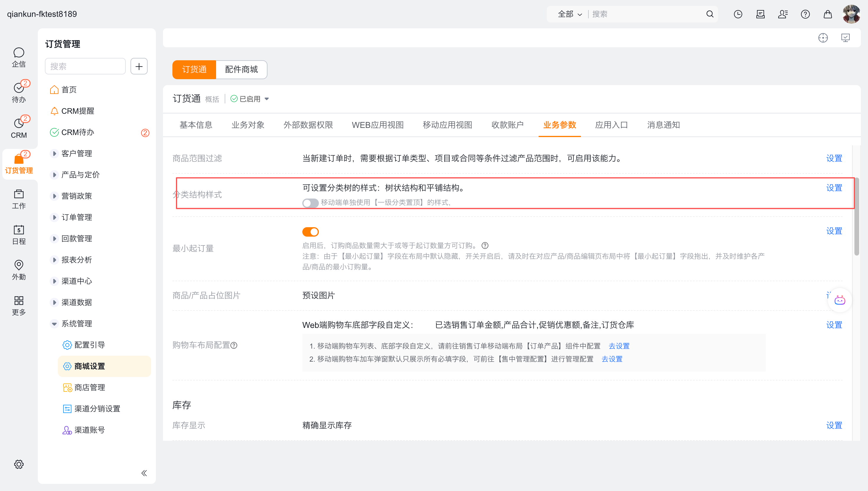The image size is (868, 491).
Task: Switch to the 收款账户 tab
Action: [507, 125]
